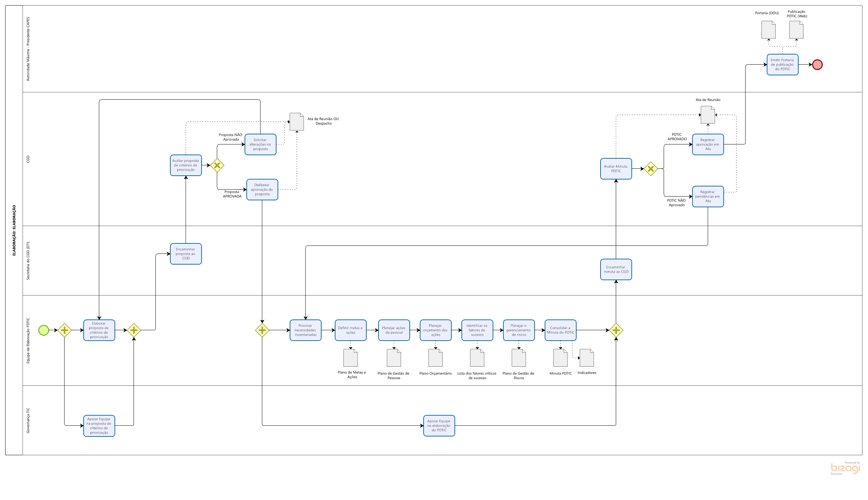This screenshot has height=500, width=868.
Task: Click the parallel gateway after the start event
Action: (x=64, y=330)
